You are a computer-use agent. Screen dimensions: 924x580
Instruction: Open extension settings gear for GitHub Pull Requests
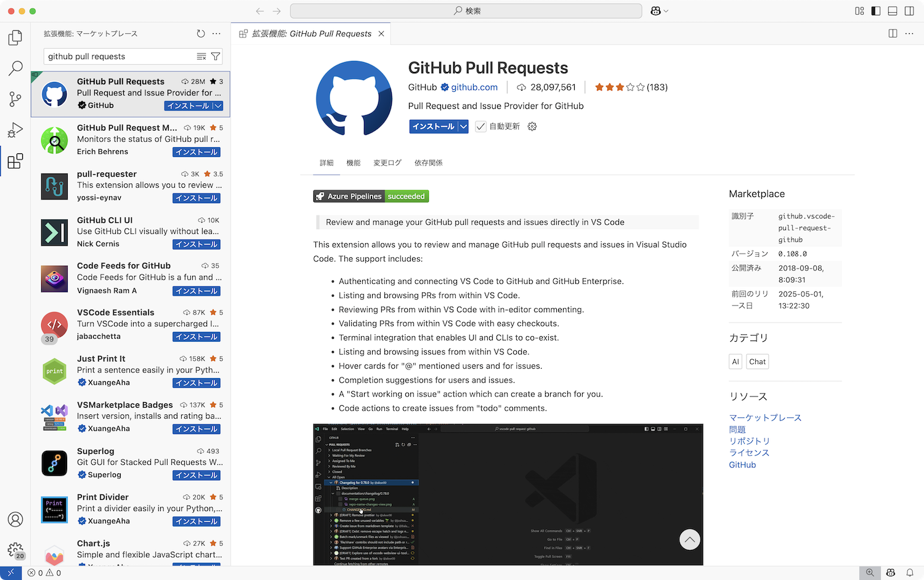tap(532, 126)
